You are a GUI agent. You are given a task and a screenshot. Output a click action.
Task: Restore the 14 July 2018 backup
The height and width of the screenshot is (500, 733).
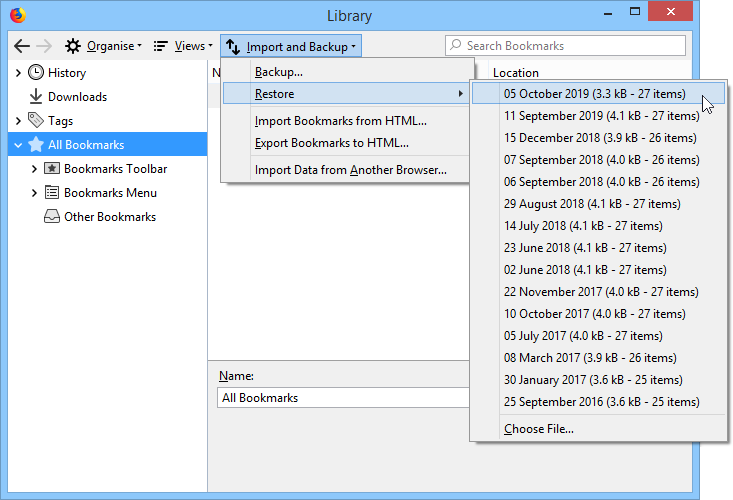(598, 225)
